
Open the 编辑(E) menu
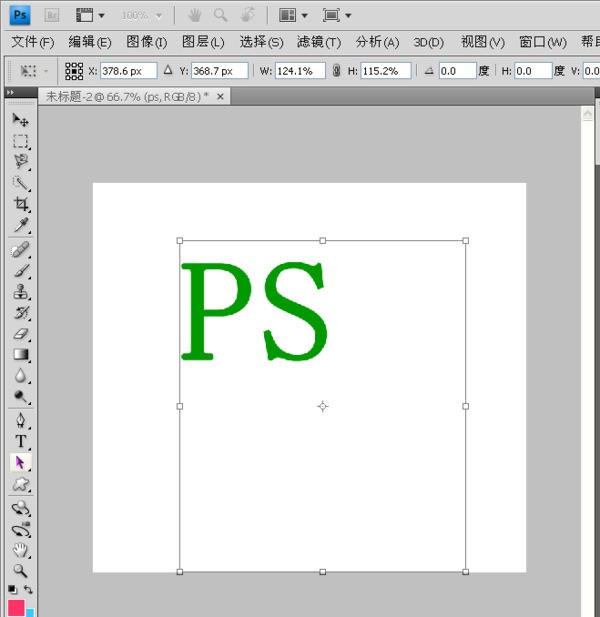[x=90, y=42]
